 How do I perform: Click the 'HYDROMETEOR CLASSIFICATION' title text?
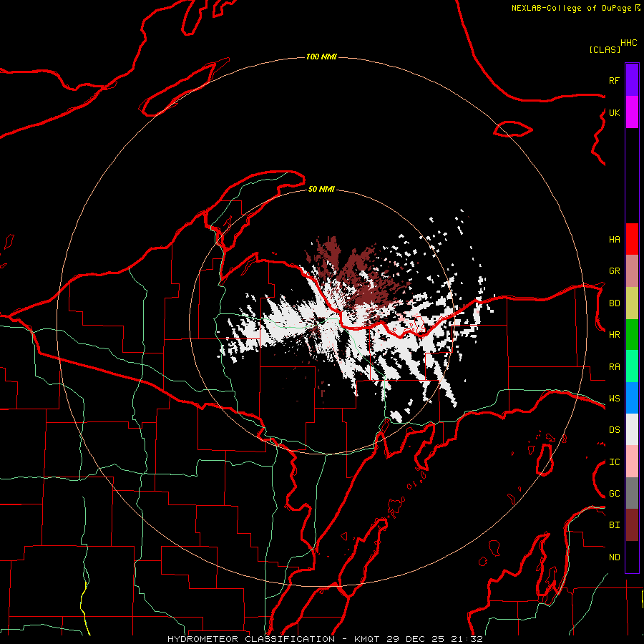251,639
